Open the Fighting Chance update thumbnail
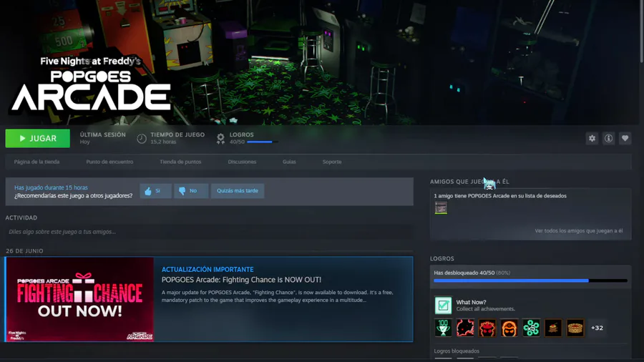This screenshot has width=644, height=362. 80,299
